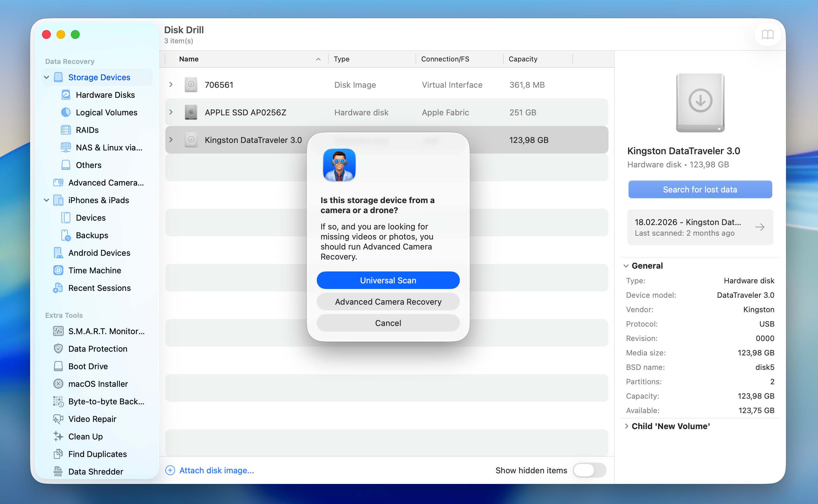Sort by Capacity column header

click(538, 59)
